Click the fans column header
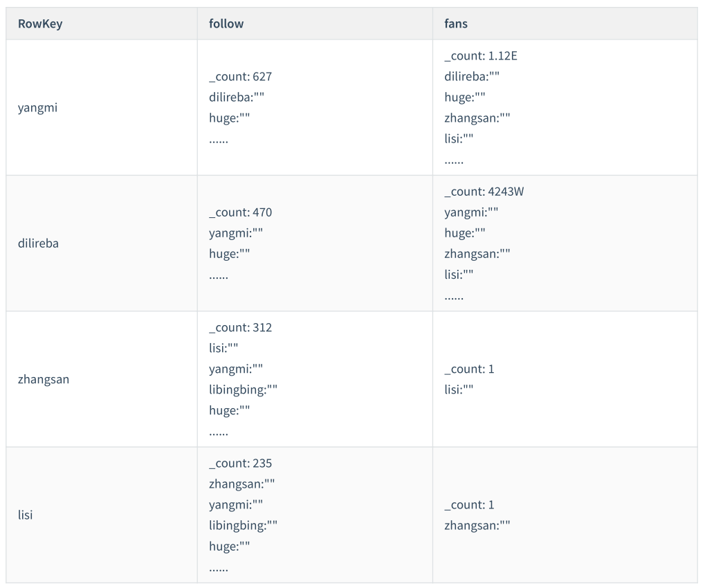The image size is (705, 588). tap(456, 24)
